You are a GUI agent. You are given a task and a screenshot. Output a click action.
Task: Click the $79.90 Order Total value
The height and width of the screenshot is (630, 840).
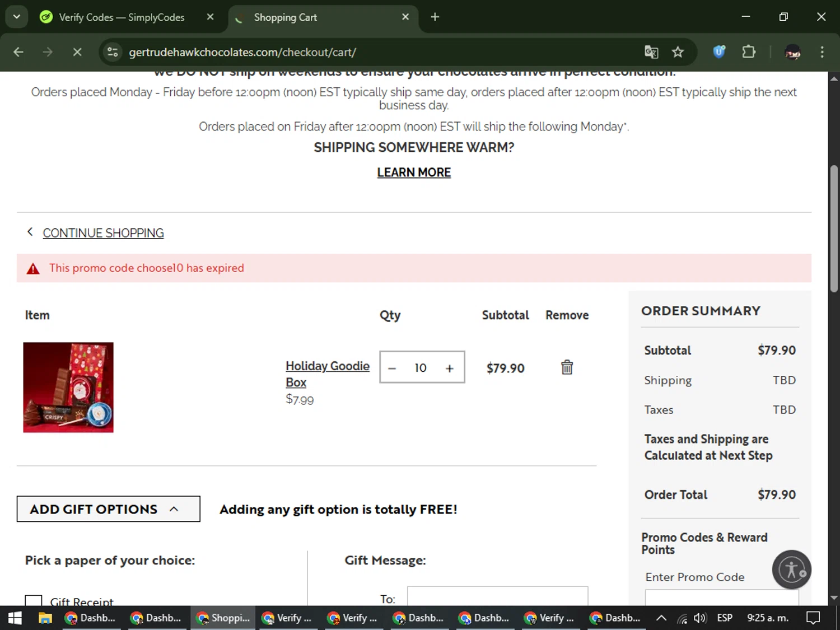777,494
